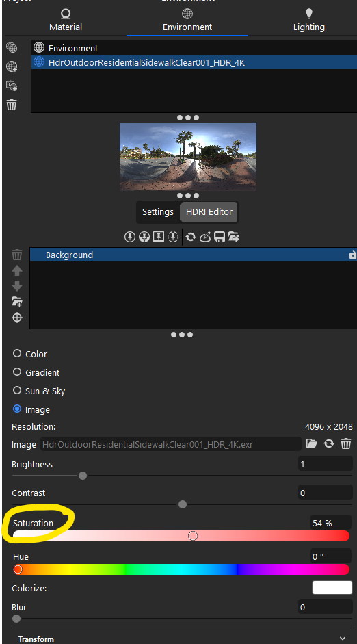Click the folder-arrow export icon in HDRI toolbar
The width and height of the screenshot is (357, 644).
point(234,237)
